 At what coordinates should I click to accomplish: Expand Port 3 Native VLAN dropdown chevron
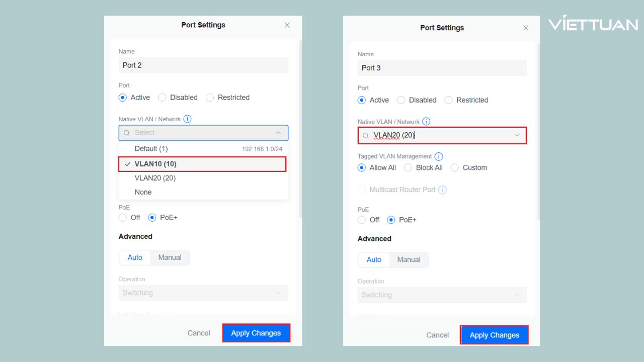[517, 135]
